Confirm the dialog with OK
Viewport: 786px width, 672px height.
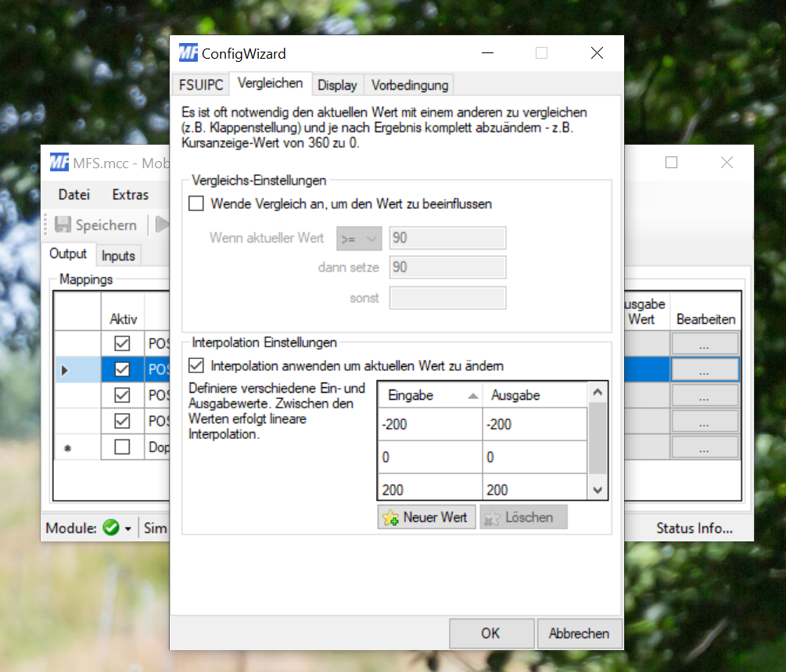(491, 634)
